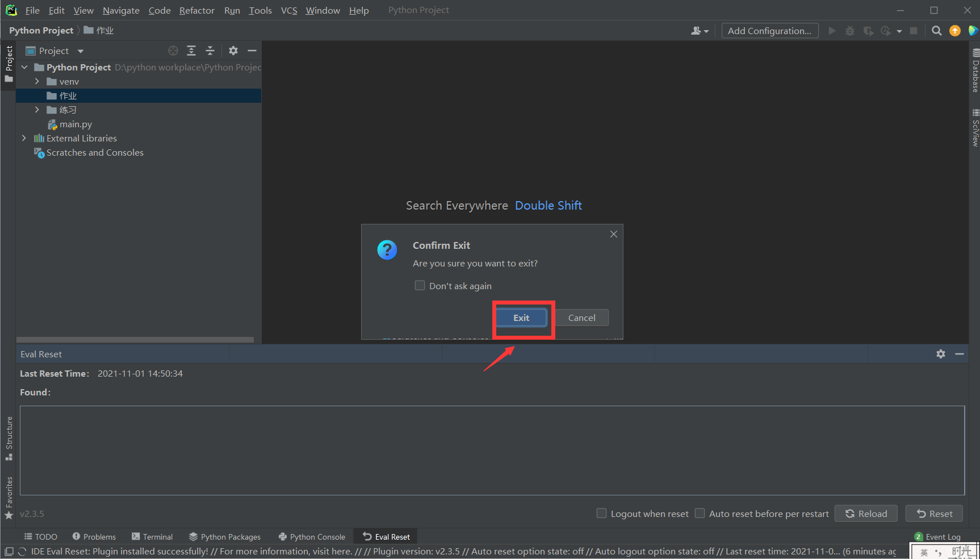This screenshot has height=559, width=980.
Task: Open the SciView side panel
Action: pyautogui.click(x=975, y=128)
